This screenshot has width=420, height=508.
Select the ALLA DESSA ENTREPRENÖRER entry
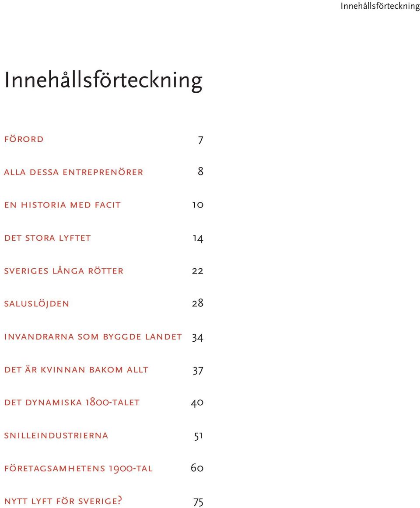tap(73, 172)
